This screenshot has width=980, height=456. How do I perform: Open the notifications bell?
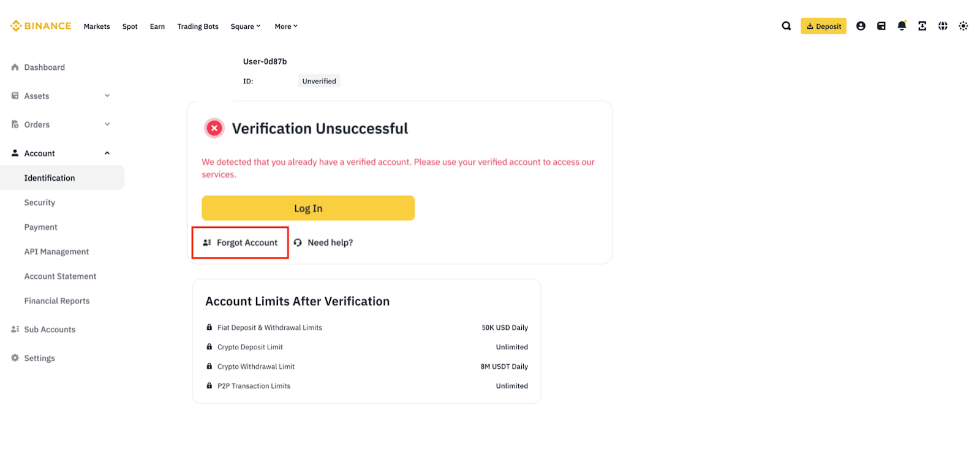(x=902, y=26)
